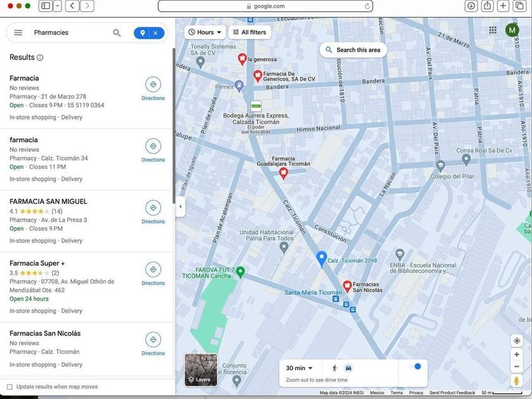Open FARMACIA SAN MIGUEL listing

pyautogui.click(x=48, y=201)
